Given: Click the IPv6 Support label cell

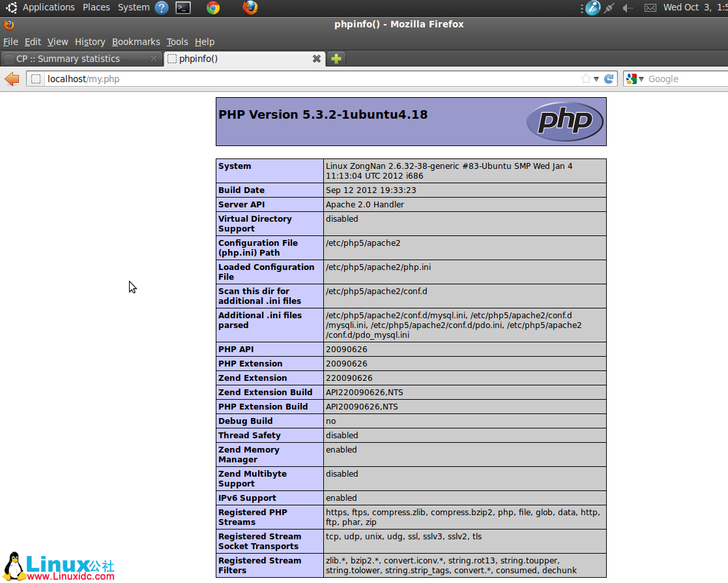Looking at the screenshot, I should [270, 498].
